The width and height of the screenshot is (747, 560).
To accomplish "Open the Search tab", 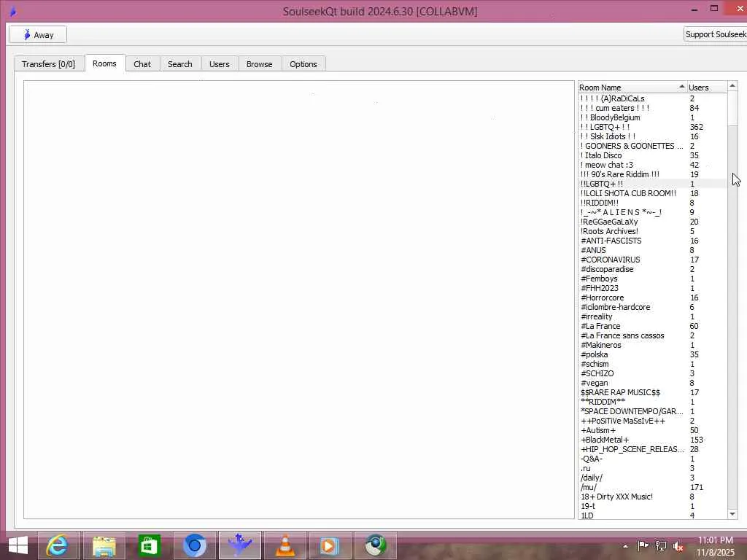I will (x=179, y=64).
